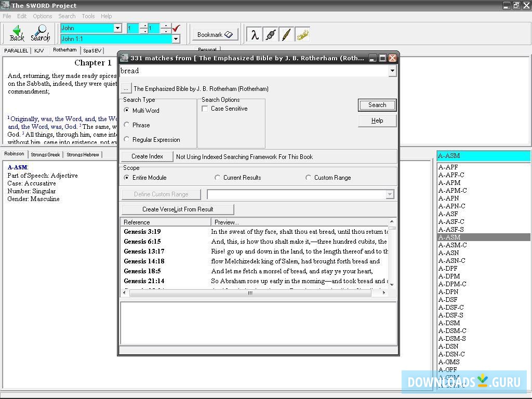Click Create VerseList From Result

pos(177,209)
